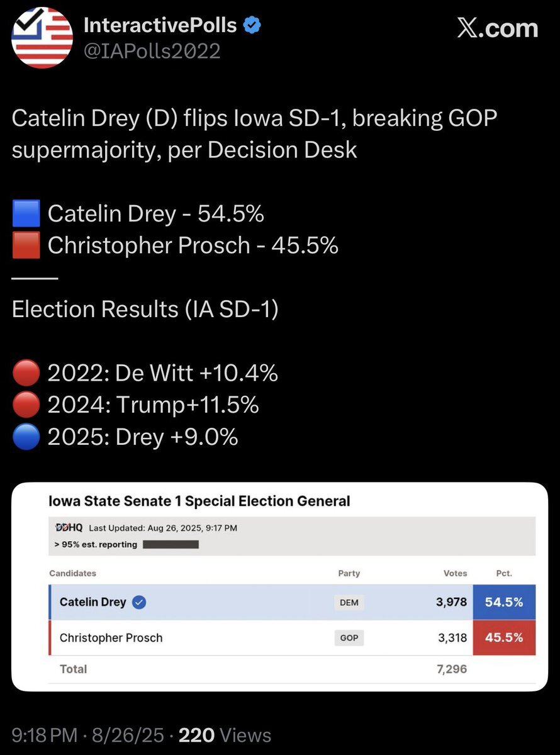Click the red square emoji before Christopher Prosch
This screenshot has height=755, width=560.
[26, 245]
